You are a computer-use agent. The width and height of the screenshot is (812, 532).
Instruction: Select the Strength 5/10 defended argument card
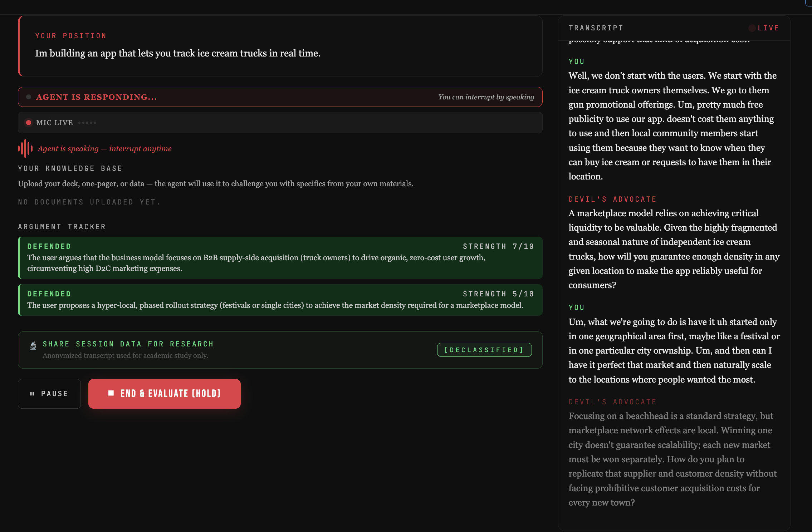pyautogui.click(x=280, y=300)
